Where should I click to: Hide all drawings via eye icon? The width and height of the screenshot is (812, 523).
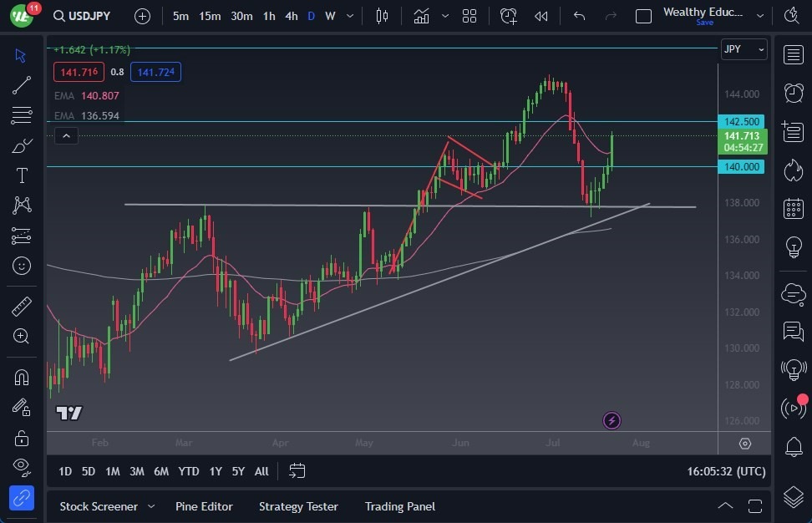click(22, 467)
